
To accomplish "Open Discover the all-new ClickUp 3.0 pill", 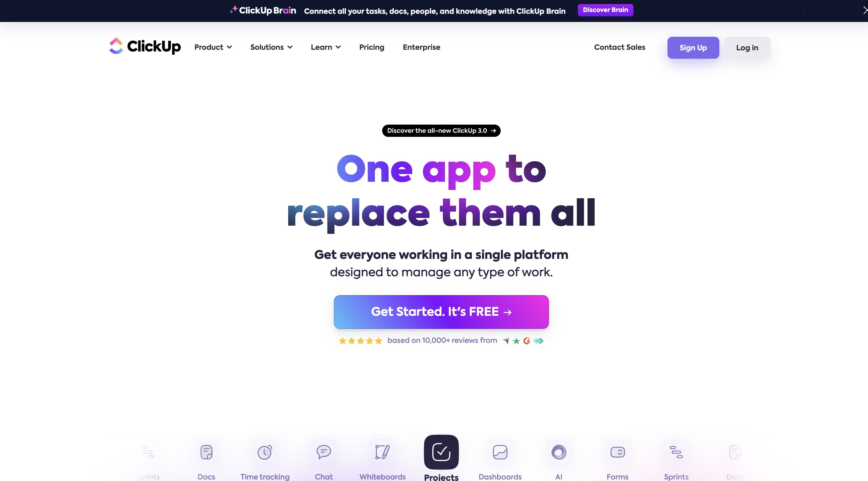I will point(441,131).
